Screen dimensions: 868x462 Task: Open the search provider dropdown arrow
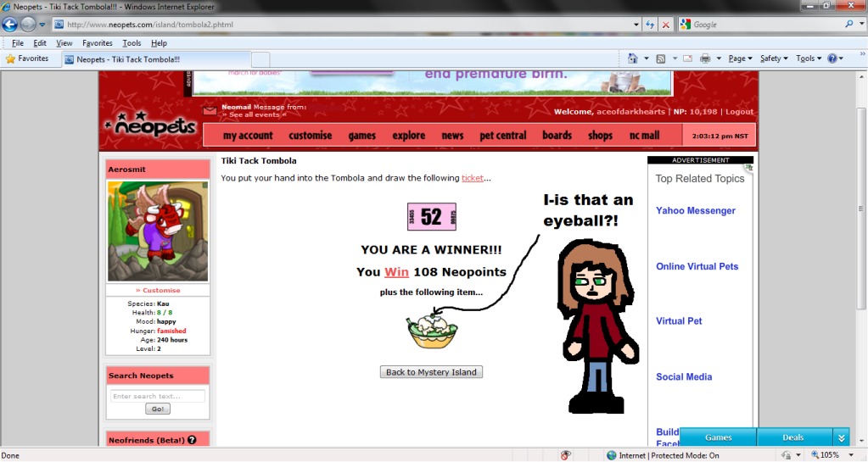861,25
